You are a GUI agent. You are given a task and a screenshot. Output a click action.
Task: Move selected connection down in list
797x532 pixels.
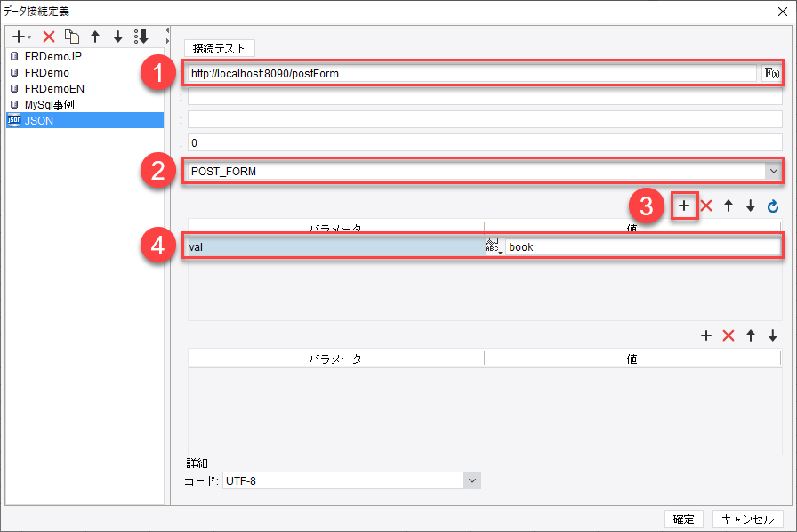point(118,36)
